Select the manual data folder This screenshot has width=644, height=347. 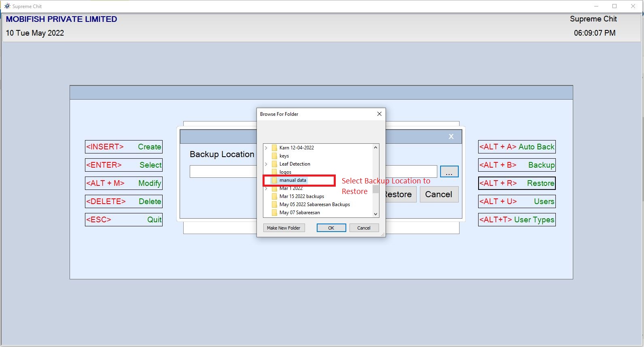pos(293,180)
